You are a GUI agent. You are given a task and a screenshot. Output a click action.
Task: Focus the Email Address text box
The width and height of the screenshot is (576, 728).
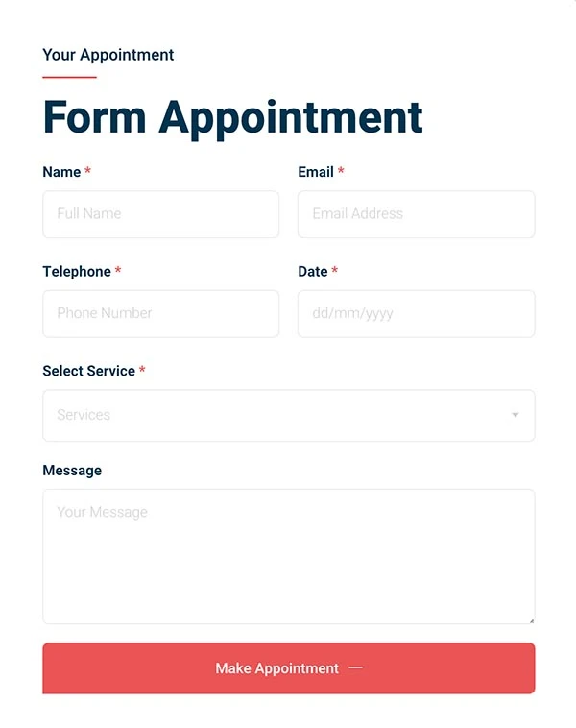coord(416,214)
